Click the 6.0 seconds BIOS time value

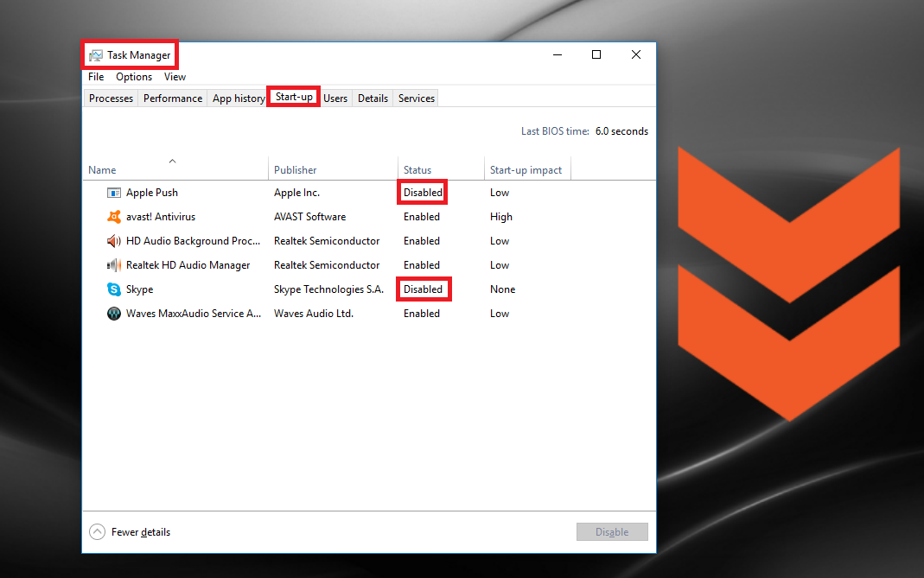pyautogui.click(x=621, y=131)
